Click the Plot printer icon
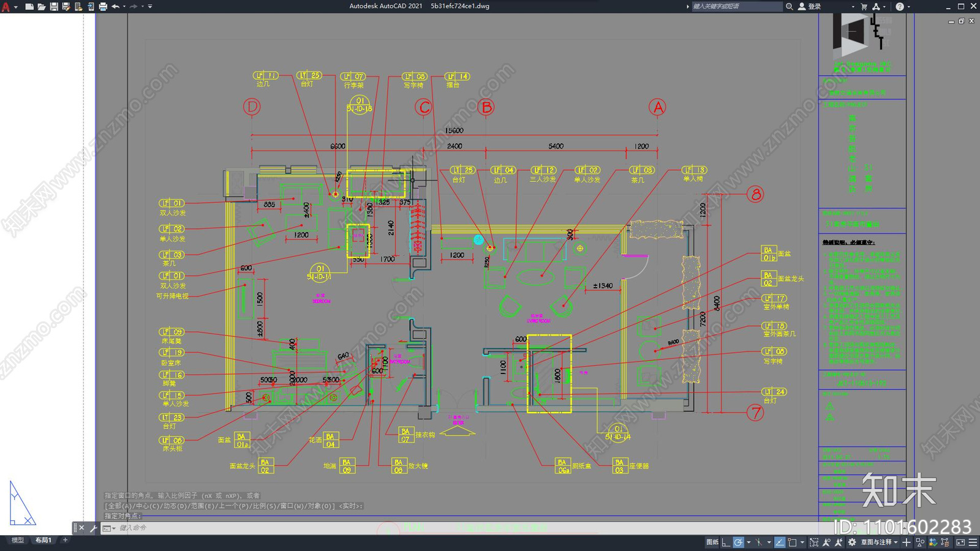This screenshot has width=980, height=551. pyautogui.click(x=102, y=6)
